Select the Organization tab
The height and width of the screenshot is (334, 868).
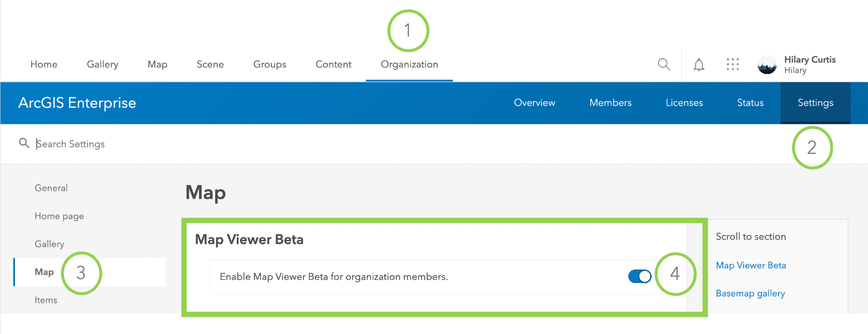(409, 64)
